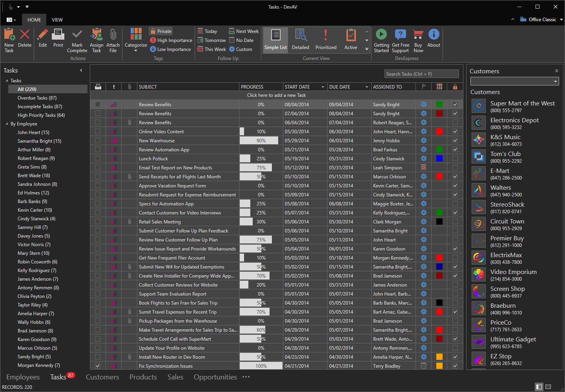Viewport: 565px width, 392px height.
Task: Switch to the Detailed view icon
Action: [301, 39]
